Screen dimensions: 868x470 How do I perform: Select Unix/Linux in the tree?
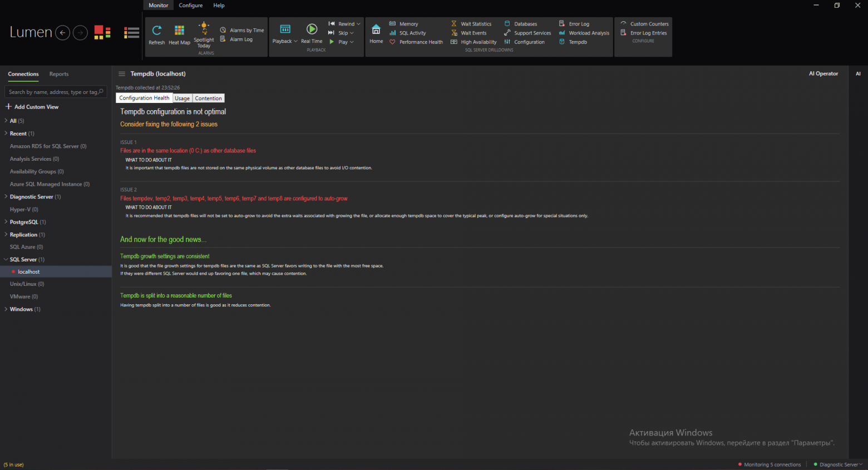[27, 284]
